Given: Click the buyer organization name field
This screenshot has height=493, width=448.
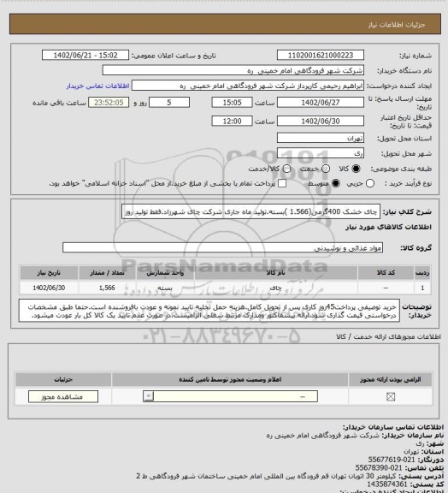Looking at the screenshot, I should (x=233, y=70).
